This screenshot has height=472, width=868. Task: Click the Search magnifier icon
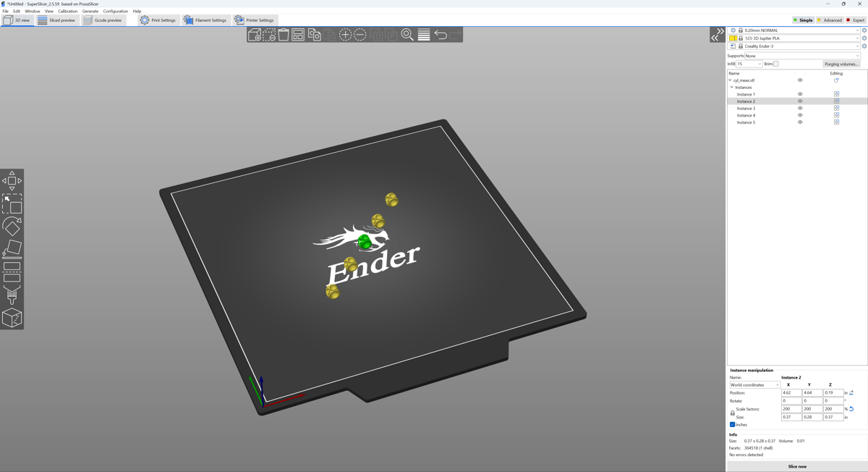click(x=407, y=35)
